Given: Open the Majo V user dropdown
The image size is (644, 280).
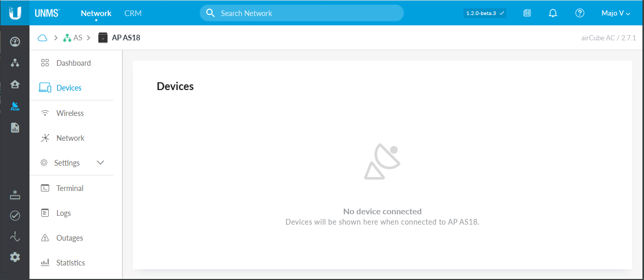Looking at the screenshot, I should [616, 13].
